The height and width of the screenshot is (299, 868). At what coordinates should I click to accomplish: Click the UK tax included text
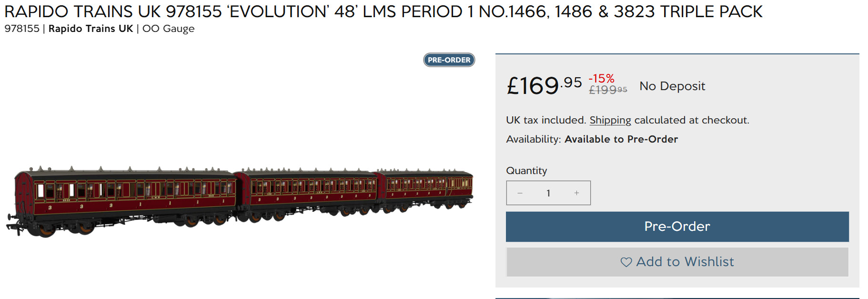[546, 120]
